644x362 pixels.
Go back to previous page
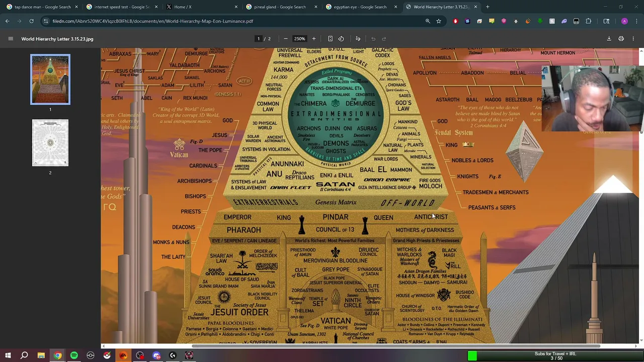pyautogui.click(x=8, y=21)
